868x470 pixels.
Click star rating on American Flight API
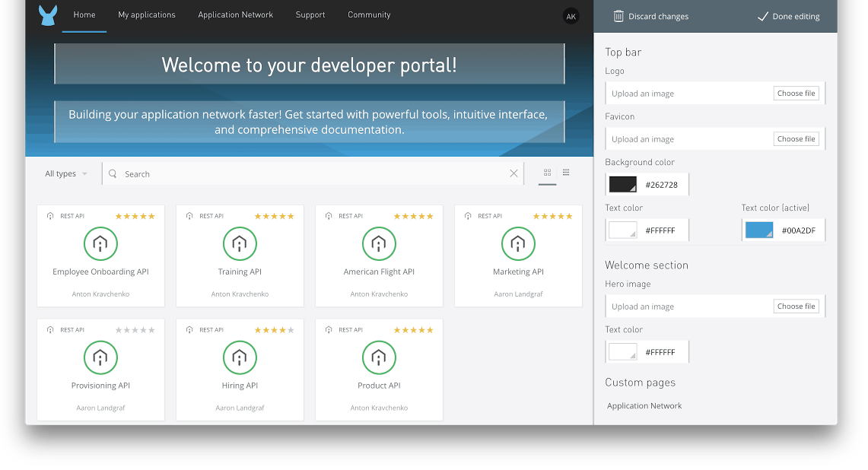tap(414, 216)
